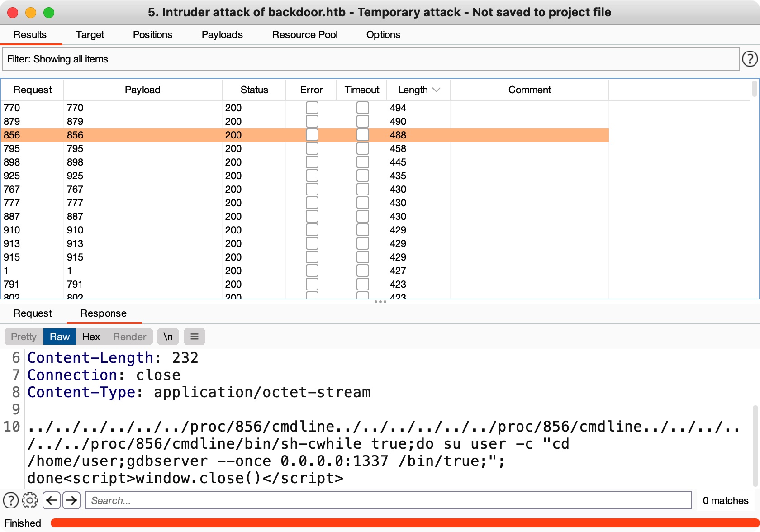This screenshot has height=532, width=760.
Task: Click the Content-Type header line
Action: point(199,392)
